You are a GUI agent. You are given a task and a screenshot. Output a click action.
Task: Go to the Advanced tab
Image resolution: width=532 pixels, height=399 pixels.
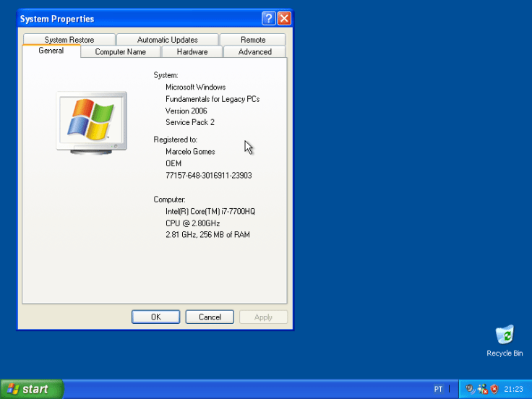click(254, 52)
